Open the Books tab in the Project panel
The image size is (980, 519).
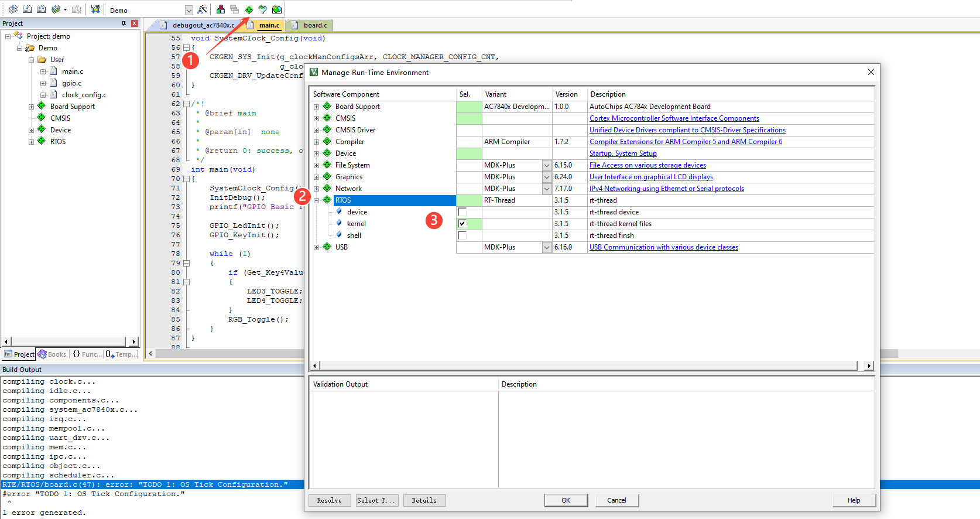pyautogui.click(x=52, y=354)
